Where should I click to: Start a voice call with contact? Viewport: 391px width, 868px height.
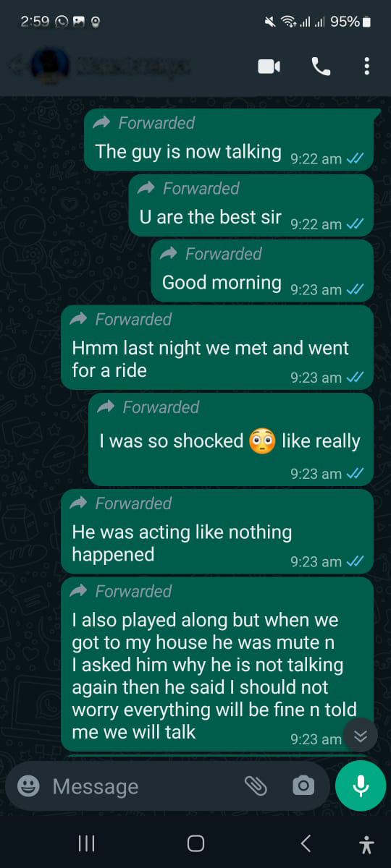(321, 67)
